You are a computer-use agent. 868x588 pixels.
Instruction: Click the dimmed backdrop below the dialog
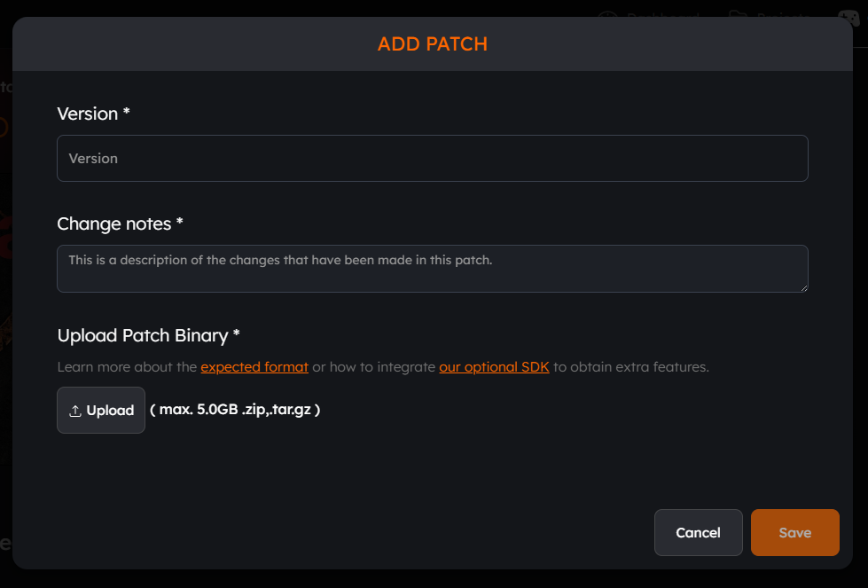click(x=434, y=579)
